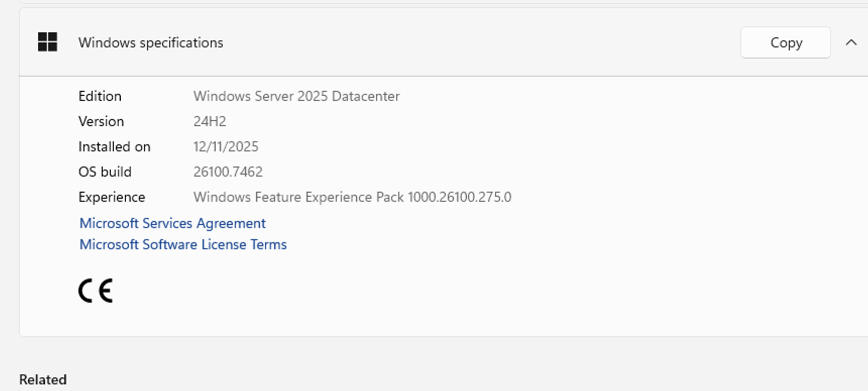Image resolution: width=868 pixels, height=391 pixels.
Task: Select the Experience label
Action: 112,197
